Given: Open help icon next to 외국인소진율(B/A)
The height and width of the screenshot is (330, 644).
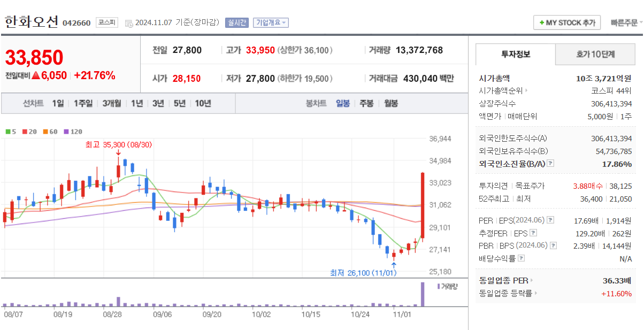Looking at the screenshot, I should 550,164.
